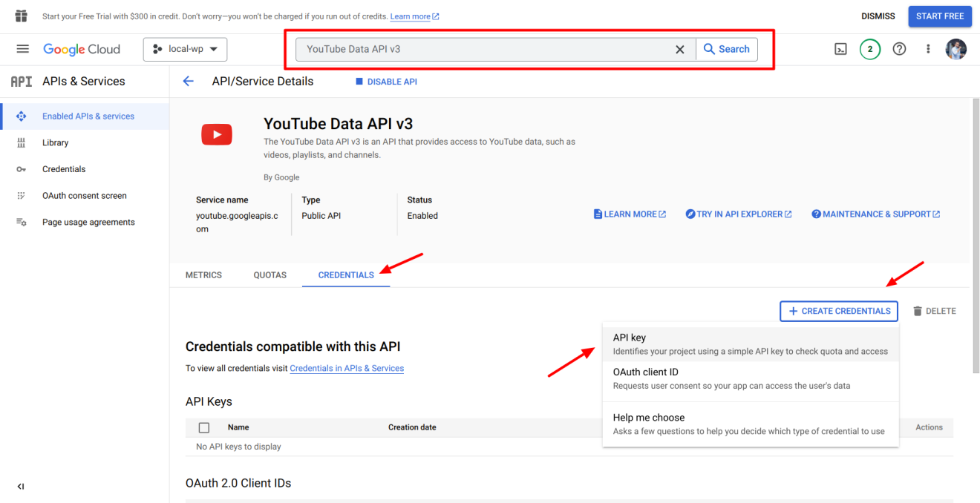
Task: Switch to the Metrics tab
Action: coord(203,275)
